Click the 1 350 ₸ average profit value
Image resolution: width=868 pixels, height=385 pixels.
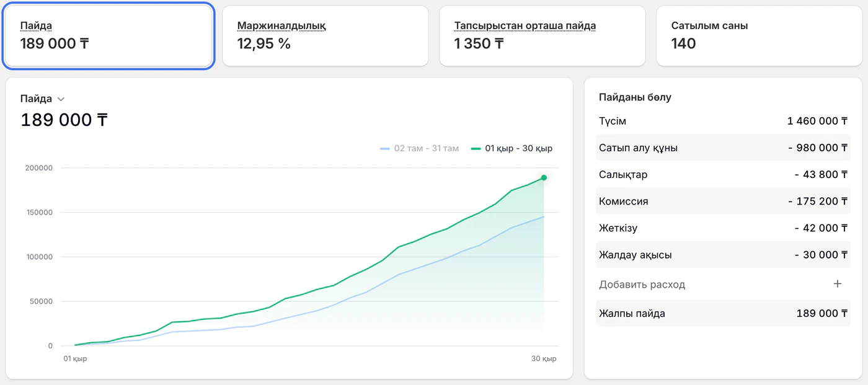479,43
